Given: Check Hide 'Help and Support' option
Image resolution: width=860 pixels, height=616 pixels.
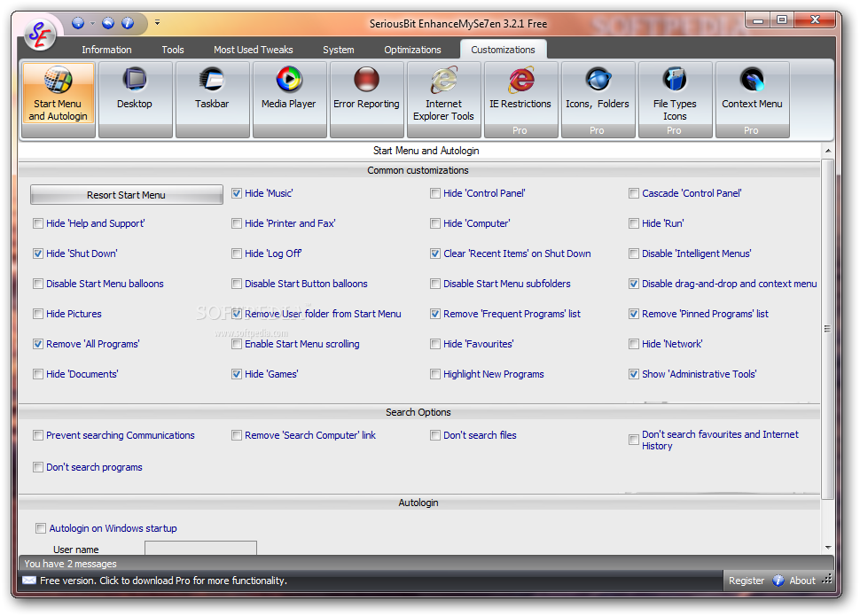Looking at the screenshot, I should point(38,223).
